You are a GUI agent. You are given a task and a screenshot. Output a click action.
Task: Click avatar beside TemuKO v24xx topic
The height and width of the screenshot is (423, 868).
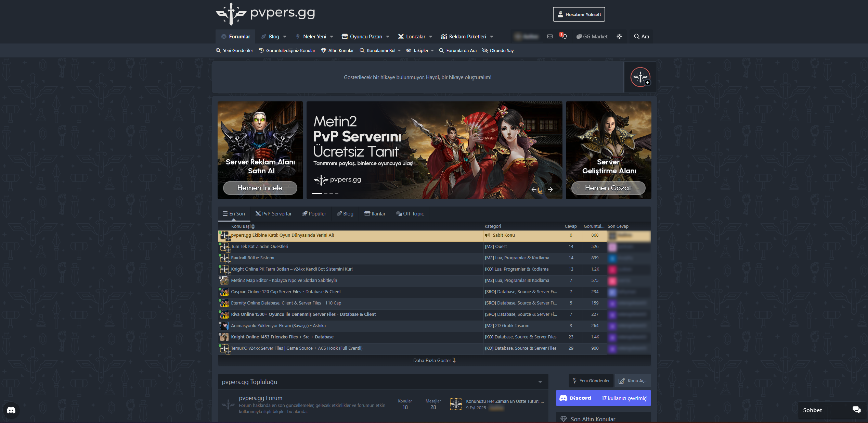pos(224,348)
